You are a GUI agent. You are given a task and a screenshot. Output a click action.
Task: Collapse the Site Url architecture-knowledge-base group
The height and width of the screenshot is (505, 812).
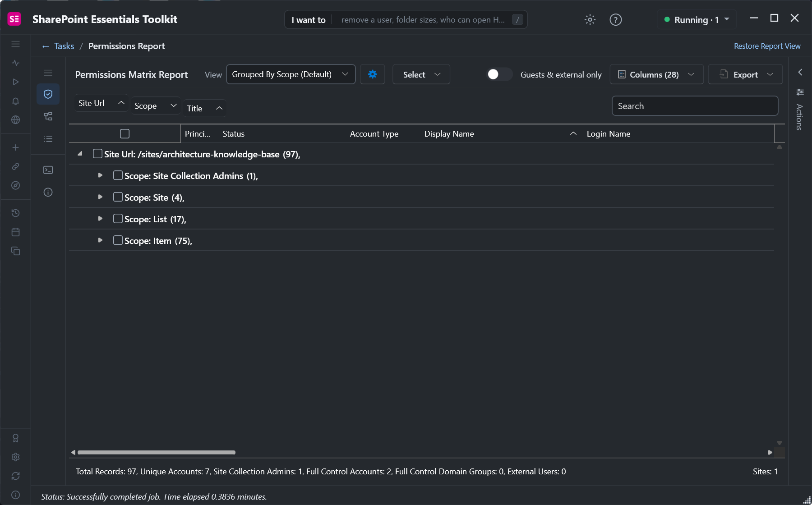pyautogui.click(x=80, y=154)
